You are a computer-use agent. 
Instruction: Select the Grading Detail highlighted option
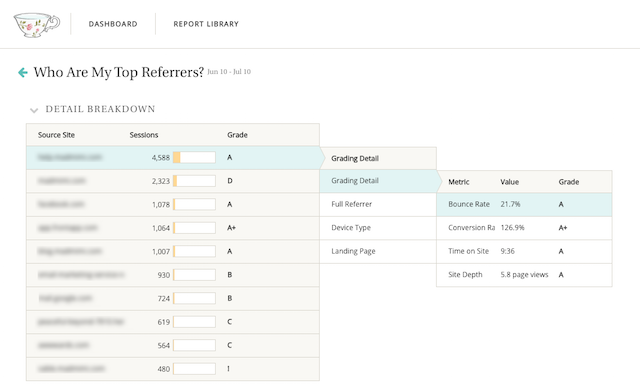(378, 181)
